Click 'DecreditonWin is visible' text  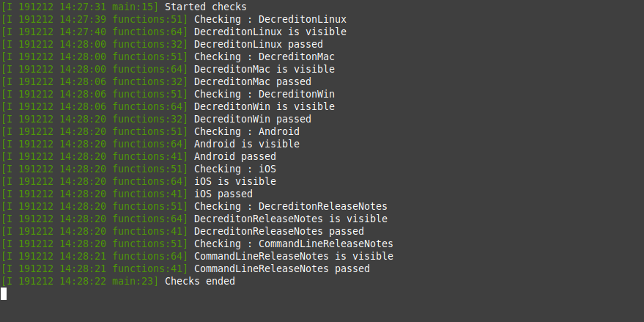[x=264, y=106]
